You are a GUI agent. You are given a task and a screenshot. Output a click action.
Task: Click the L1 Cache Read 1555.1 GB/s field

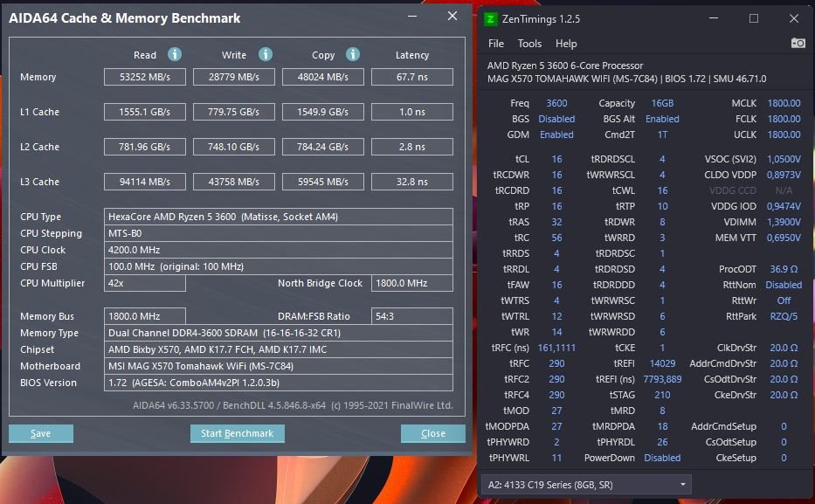[x=144, y=112]
